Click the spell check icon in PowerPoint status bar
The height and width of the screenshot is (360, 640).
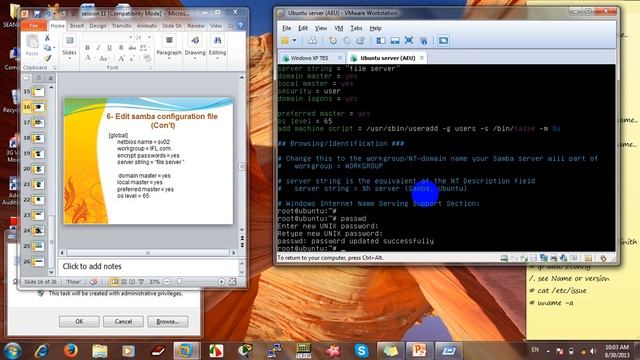pos(93,282)
